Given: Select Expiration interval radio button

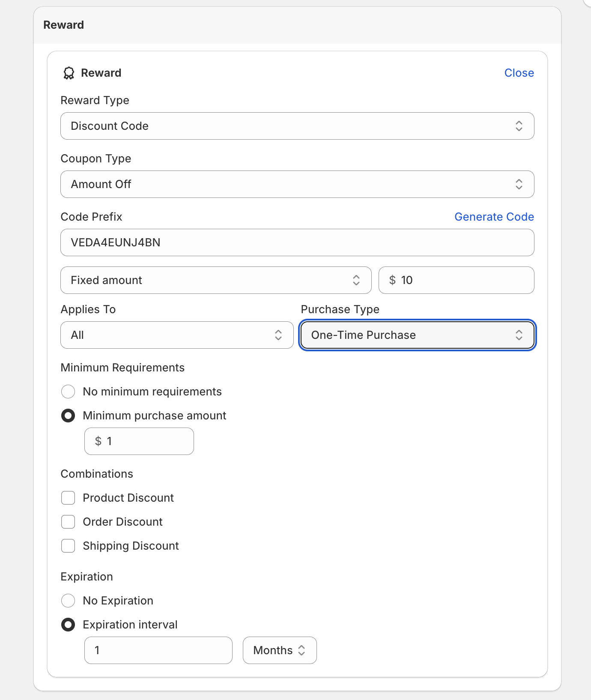Looking at the screenshot, I should [x=68, y=625].
